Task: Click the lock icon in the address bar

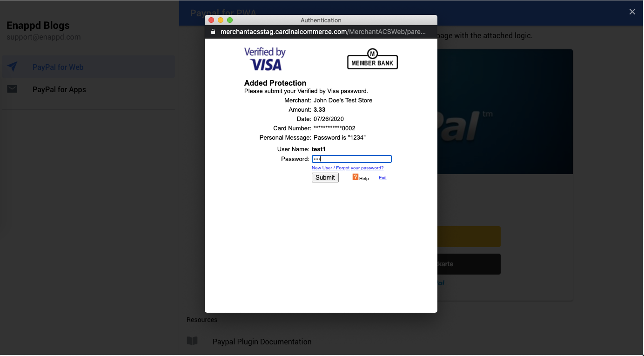Action: (x=214, y=32)
